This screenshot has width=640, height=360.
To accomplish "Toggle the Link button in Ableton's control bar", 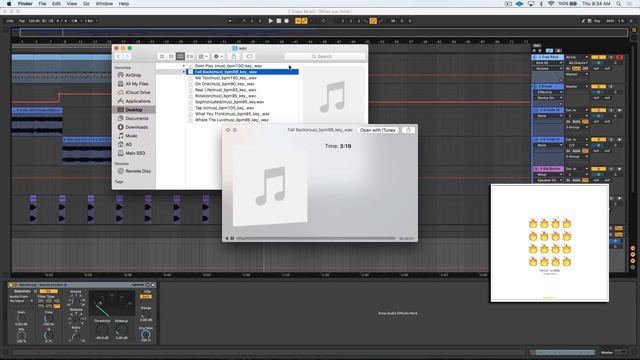I will (10, 21).
